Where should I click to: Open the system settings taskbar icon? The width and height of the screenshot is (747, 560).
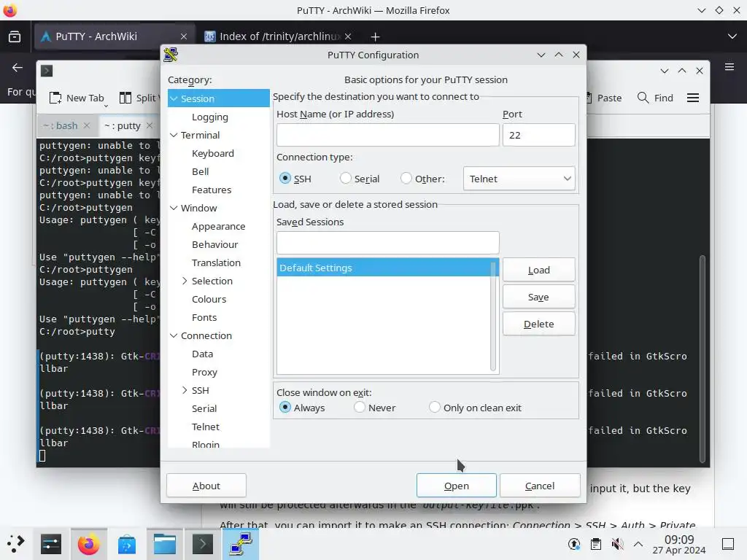point(51,544)
